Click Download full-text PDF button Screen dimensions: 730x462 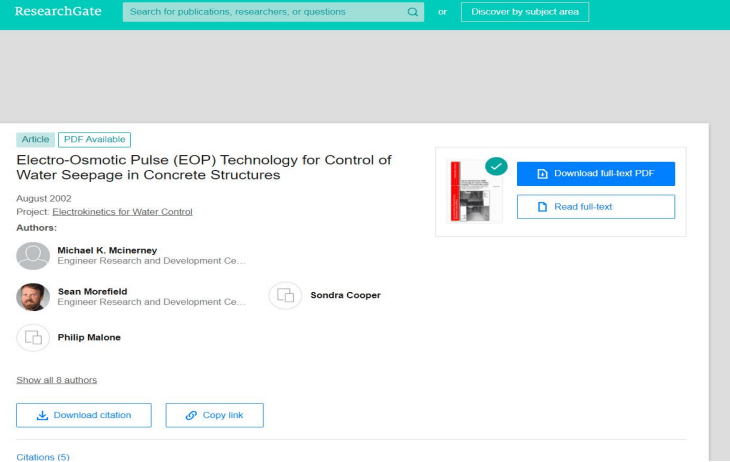[596, 174]
